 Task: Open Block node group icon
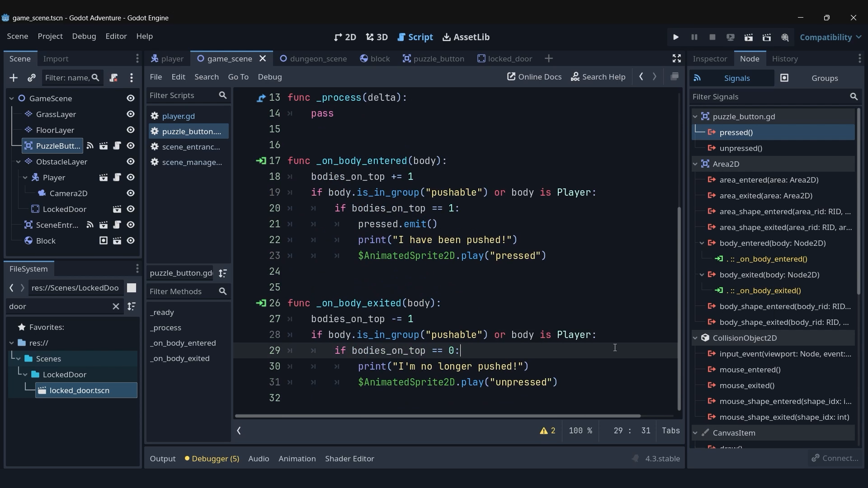[104, 240]
